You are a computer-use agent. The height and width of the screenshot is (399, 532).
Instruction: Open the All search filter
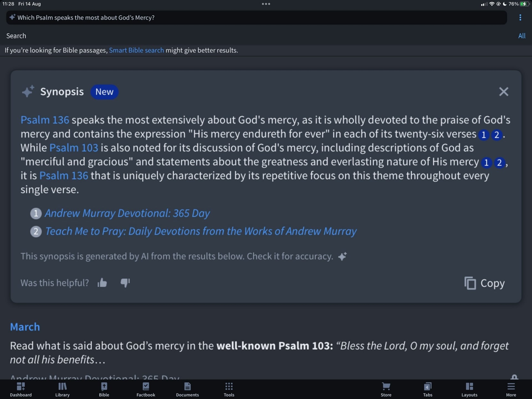point(522,36)
